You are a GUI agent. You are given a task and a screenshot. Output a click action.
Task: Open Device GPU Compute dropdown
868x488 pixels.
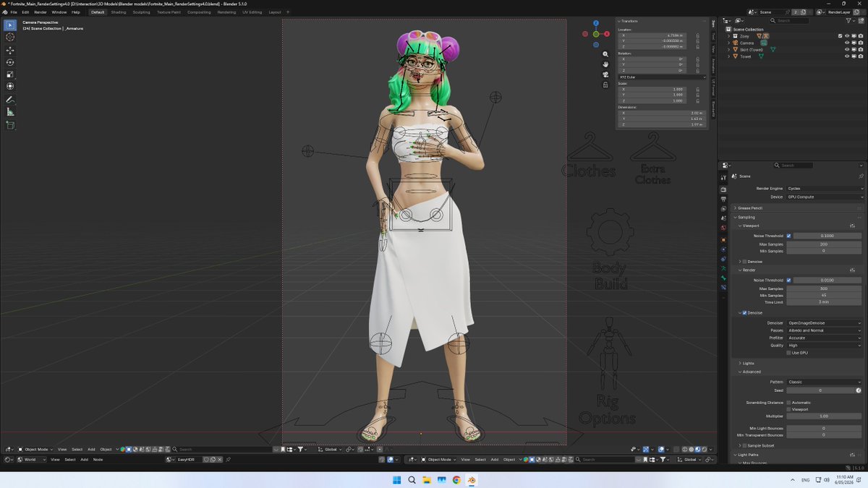click(x=825, y=197)
